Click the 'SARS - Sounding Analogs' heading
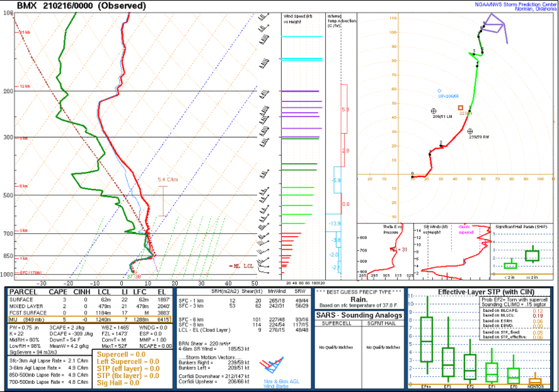 (359, 315)
